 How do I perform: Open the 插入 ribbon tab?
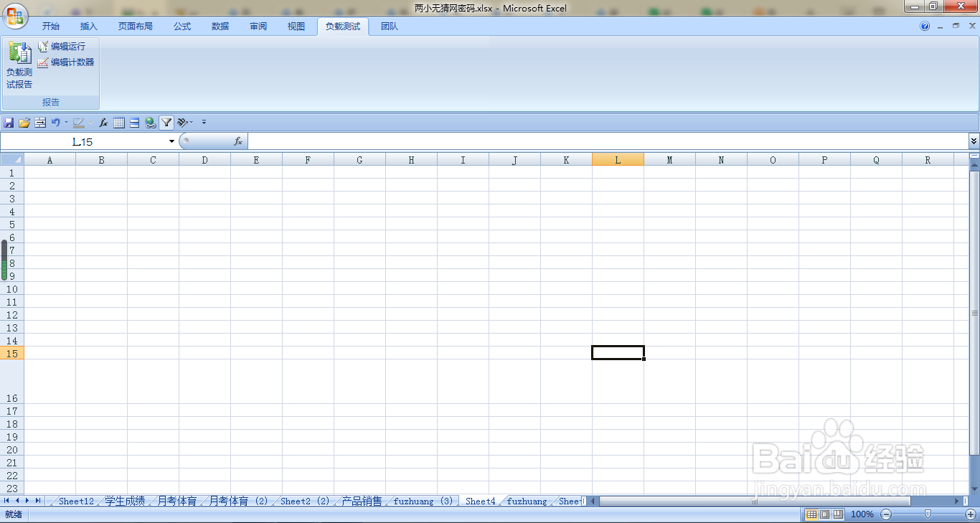tap(89, 27)
